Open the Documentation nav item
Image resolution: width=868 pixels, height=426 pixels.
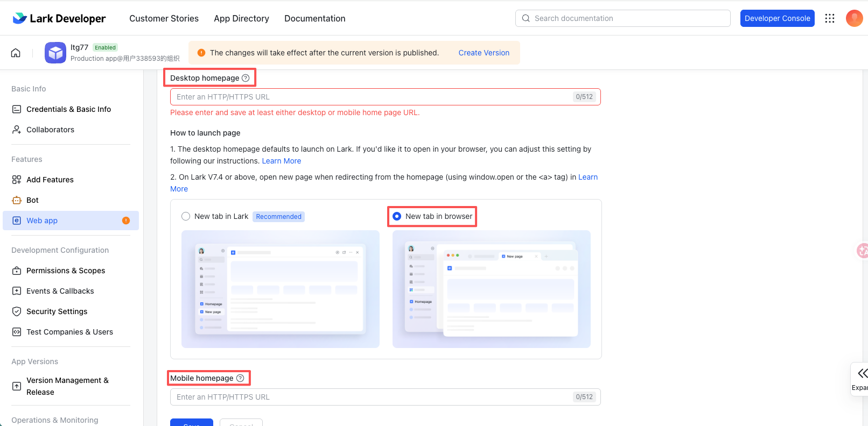click(x=314, y=18)
